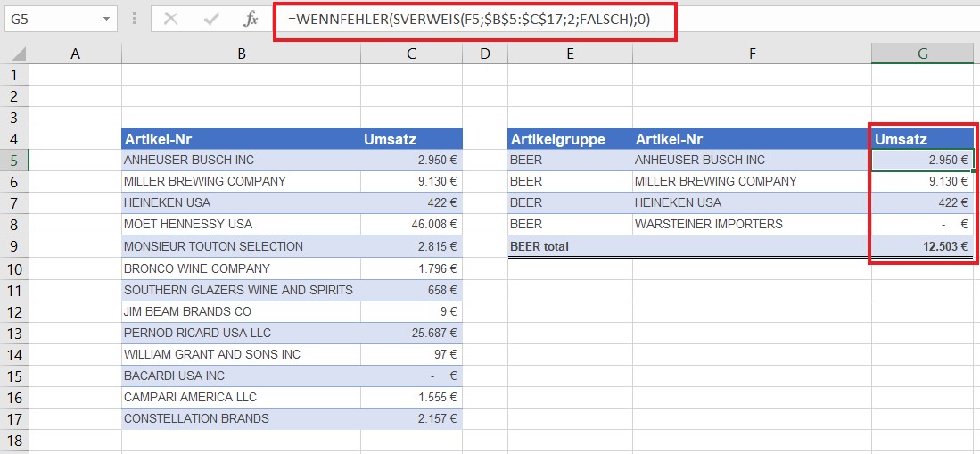Select cell 'MONSIEUR TOUTON SELECTION'

click(242, 246)
